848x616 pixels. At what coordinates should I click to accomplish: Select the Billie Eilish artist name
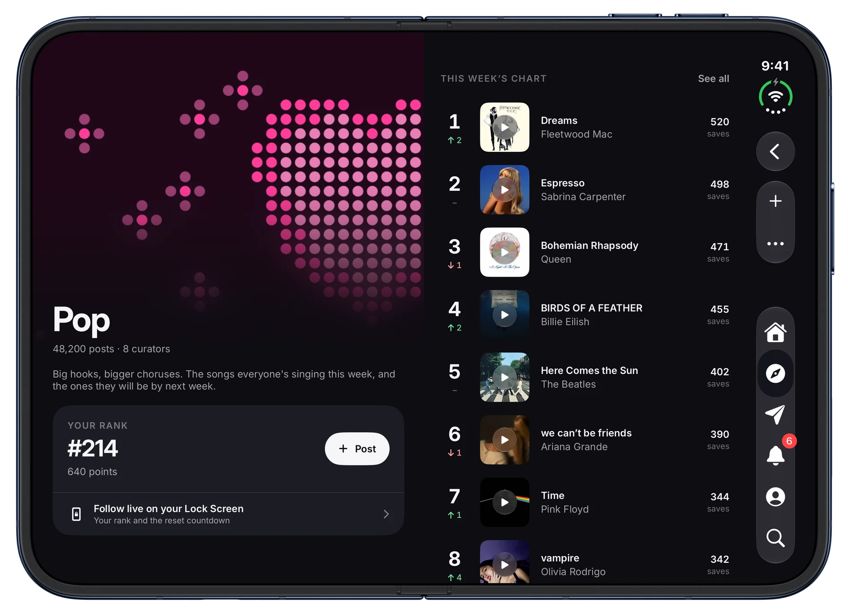pyautogui.click(x=565, y=321)
